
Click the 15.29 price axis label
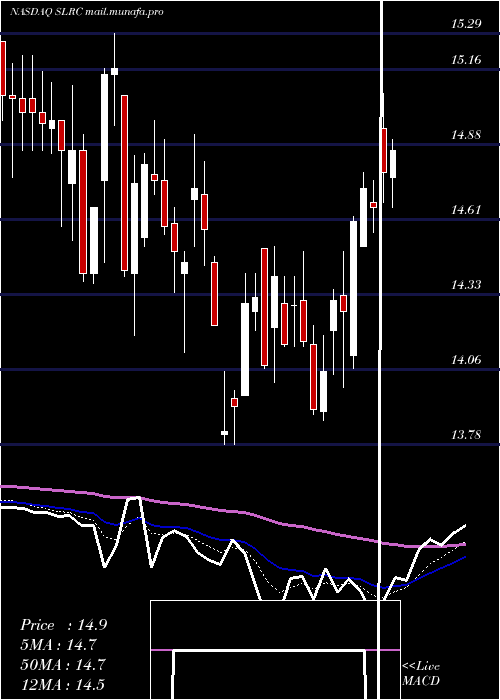[x=466, y=24]
